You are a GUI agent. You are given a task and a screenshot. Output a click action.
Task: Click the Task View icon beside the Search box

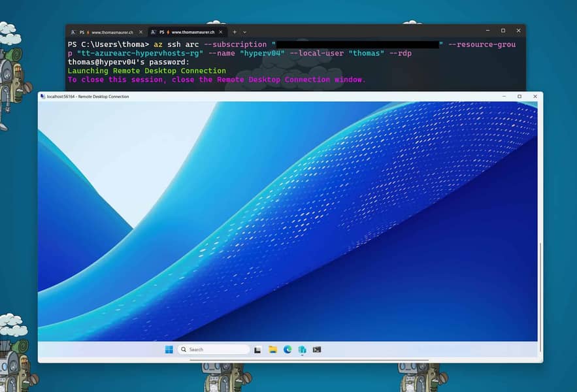257,349
